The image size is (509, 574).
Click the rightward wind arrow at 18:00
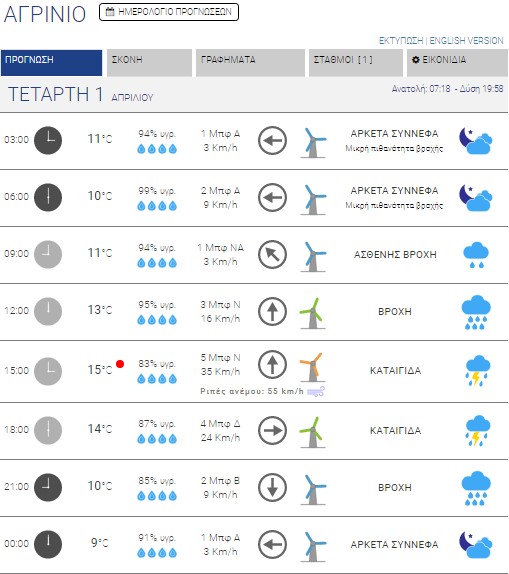pyautogui.click(x=272, y=430)
